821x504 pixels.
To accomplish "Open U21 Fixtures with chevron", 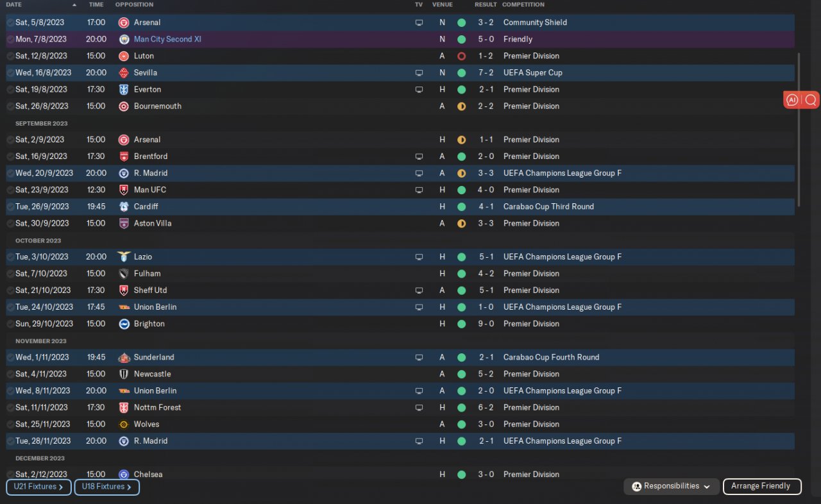I will (x=38, y=487).
